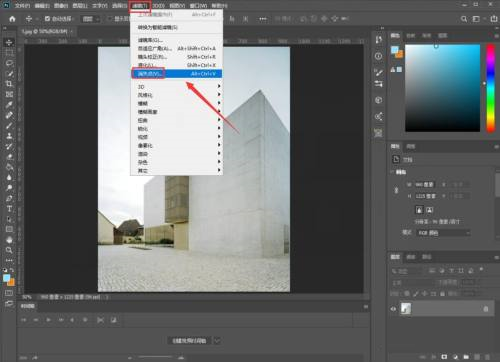Hide the layer using its eye icon
500x362 pixels.
pos(393,309)
